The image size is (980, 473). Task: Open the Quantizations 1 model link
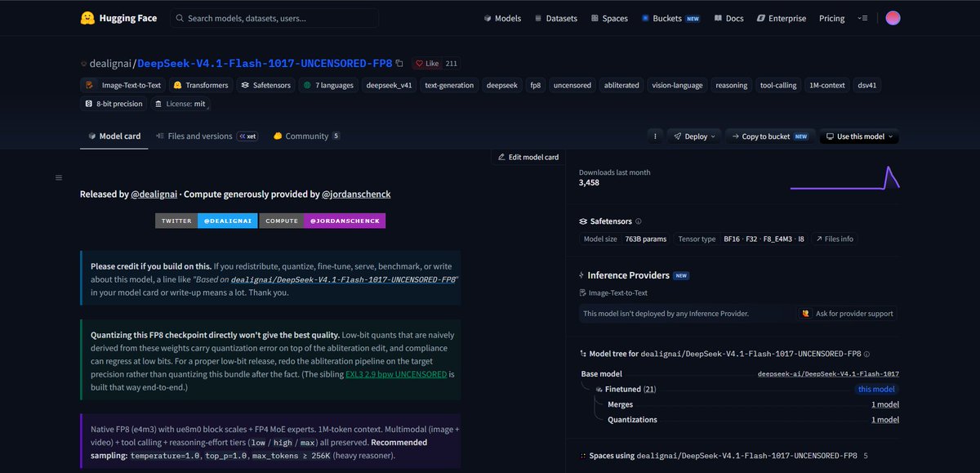pos(885,420)
